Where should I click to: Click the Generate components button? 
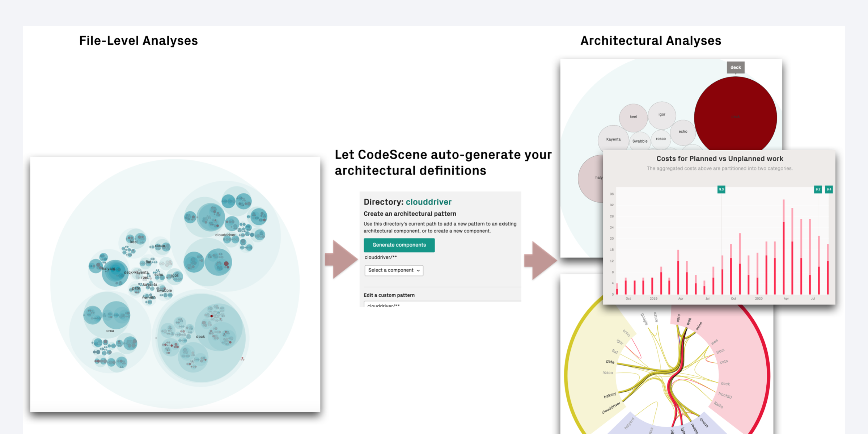[x=399, y=245]
